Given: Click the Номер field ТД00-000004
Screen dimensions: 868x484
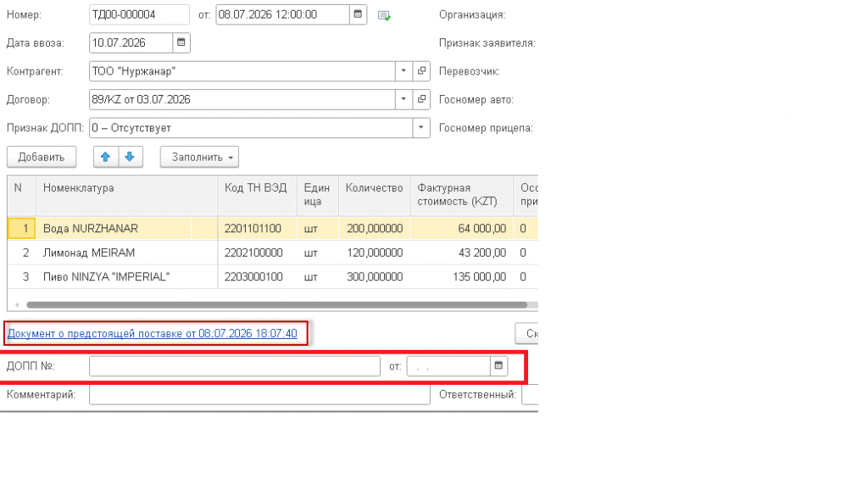Looking at the screenshot, I should tap(139, 14).
